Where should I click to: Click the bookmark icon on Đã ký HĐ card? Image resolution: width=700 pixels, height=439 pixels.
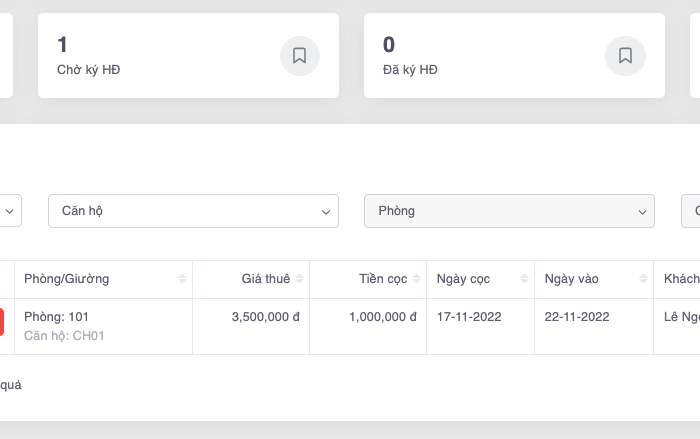tap(625, 56)
